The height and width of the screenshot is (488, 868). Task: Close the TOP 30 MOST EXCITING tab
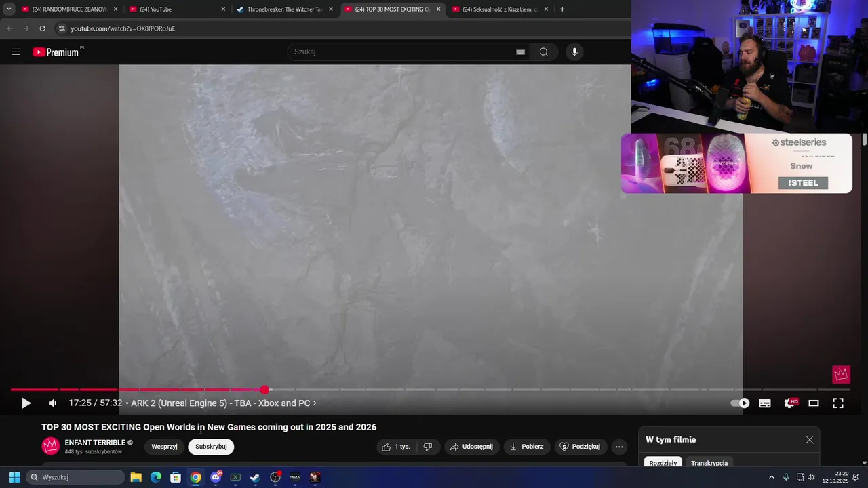[439, 9]
